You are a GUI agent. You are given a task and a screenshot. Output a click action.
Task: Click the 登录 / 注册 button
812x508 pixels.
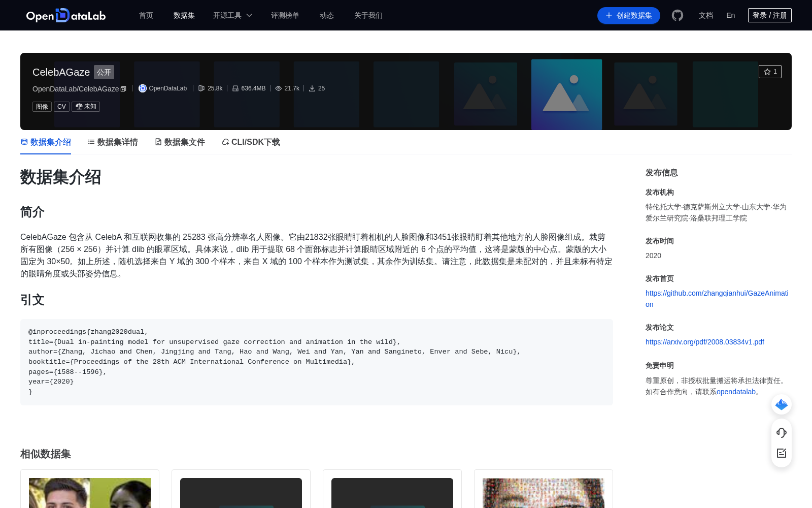(770, 15)
